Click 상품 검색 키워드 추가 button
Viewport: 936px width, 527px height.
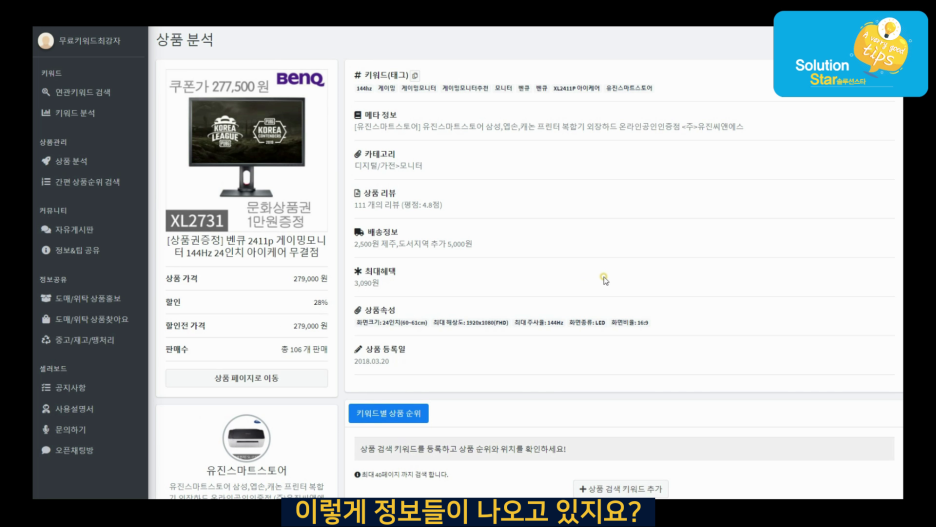point(621,489)
